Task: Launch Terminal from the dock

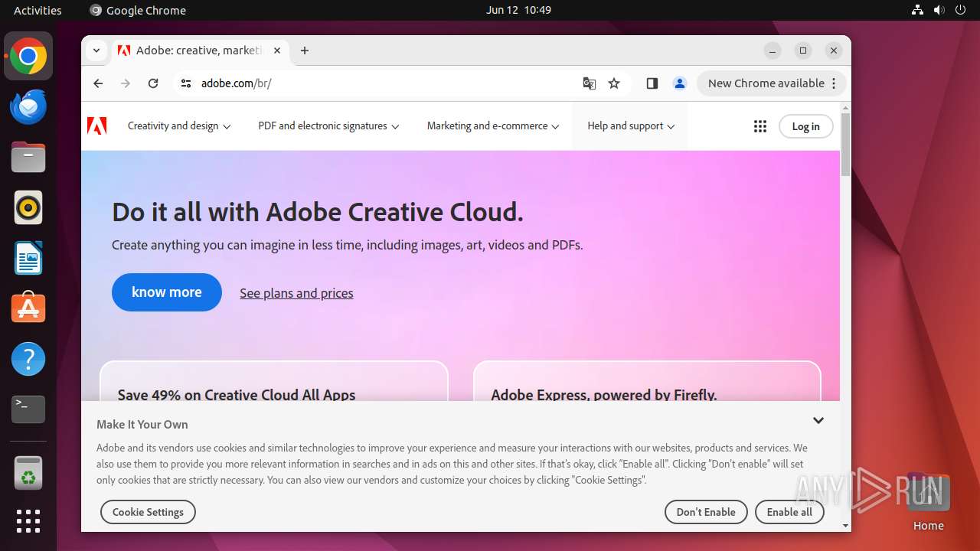Action: click(28, 409)
